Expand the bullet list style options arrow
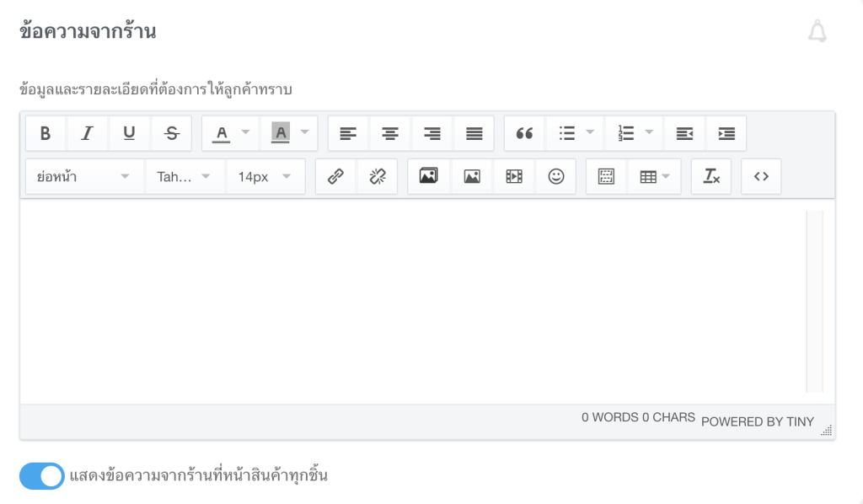863x504 pixels. (x=590, y=133)
